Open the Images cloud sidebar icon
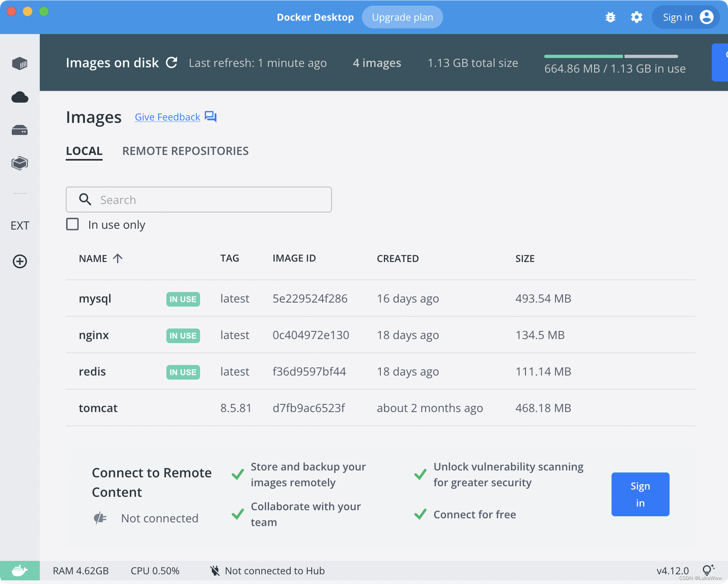Screen dimensions: 728x584 point(19,97)
